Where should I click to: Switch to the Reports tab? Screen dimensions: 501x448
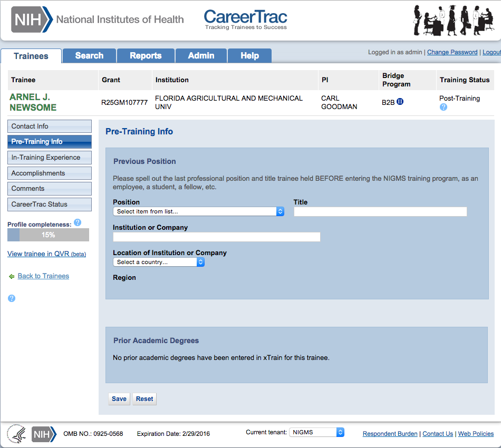click(x=146, y=55)
